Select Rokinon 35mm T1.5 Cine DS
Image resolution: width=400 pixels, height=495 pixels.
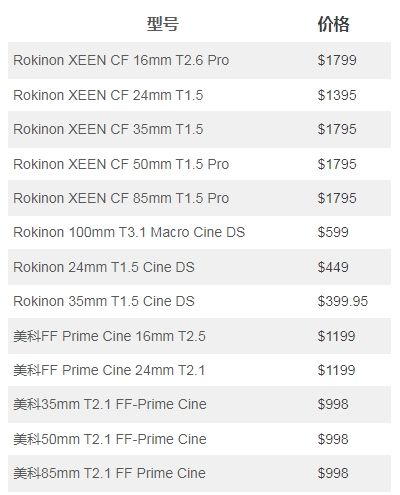coord(104,301)
